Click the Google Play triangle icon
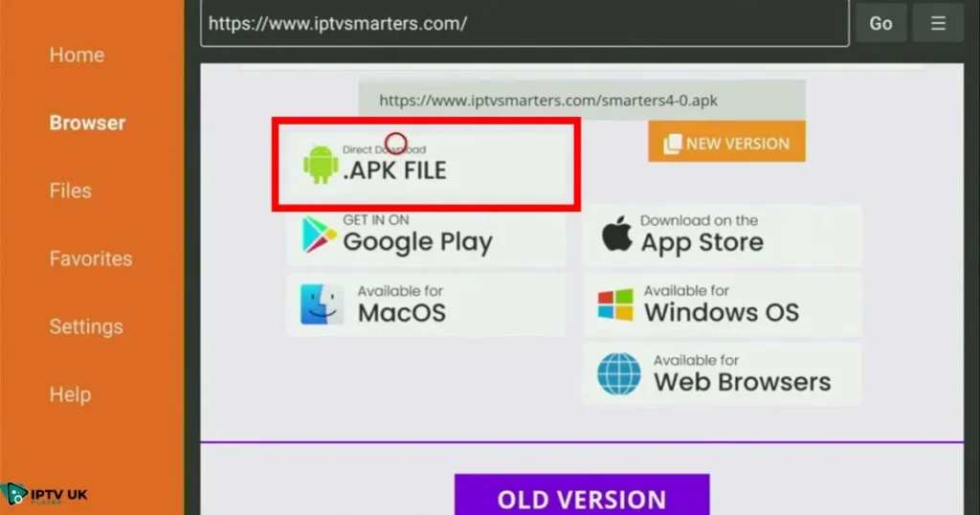Viewport: 980px width, 515px height. click(318, 235)
